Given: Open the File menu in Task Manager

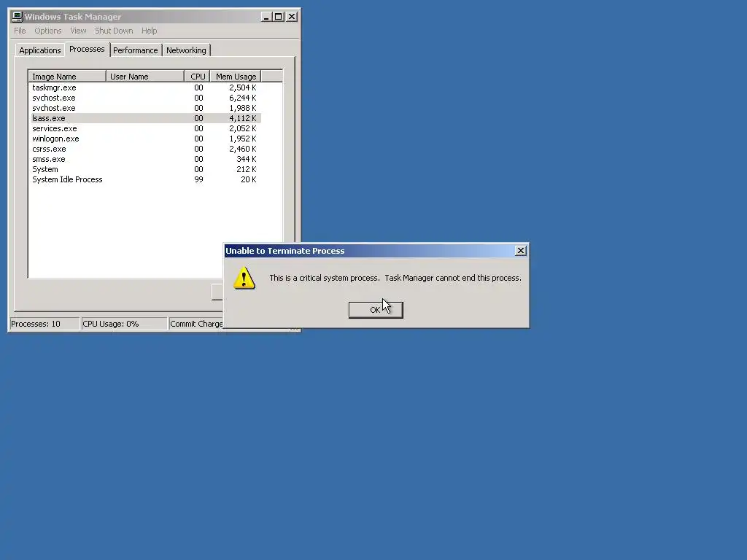Looking at the screenshot, I should pyautogui.click(x=20, y=31).
